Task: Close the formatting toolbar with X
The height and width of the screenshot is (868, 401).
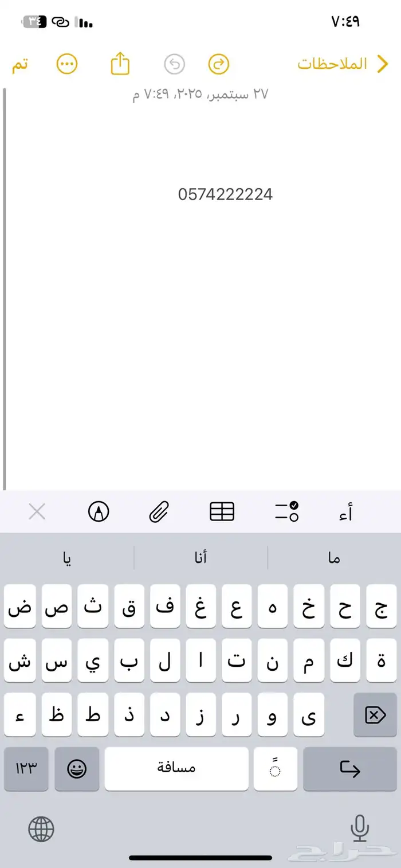Action: (37, 511)
